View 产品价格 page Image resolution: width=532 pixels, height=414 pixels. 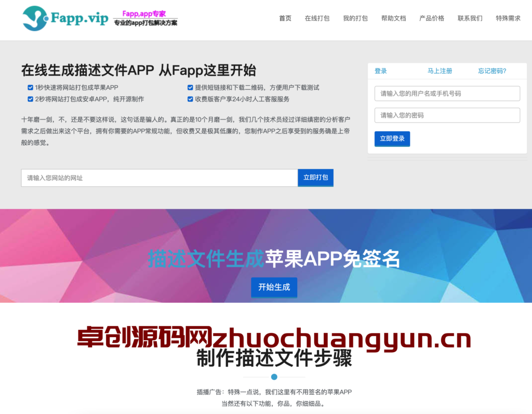point(432,18)
